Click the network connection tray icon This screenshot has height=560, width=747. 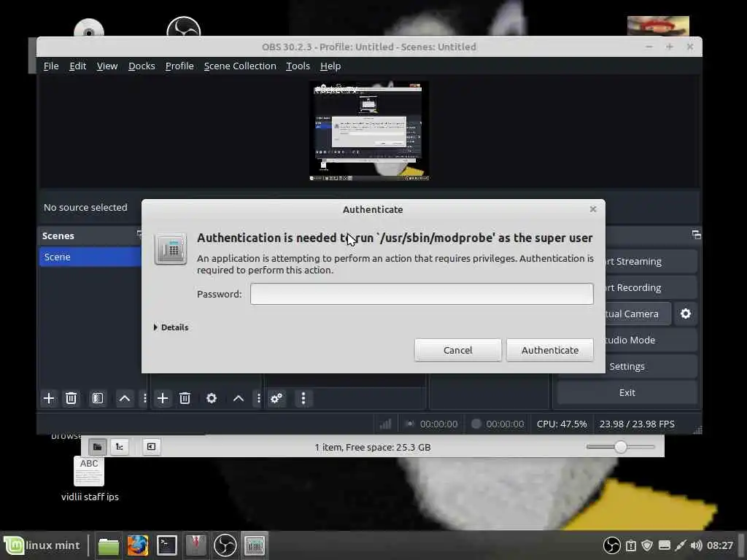point(681,545)
